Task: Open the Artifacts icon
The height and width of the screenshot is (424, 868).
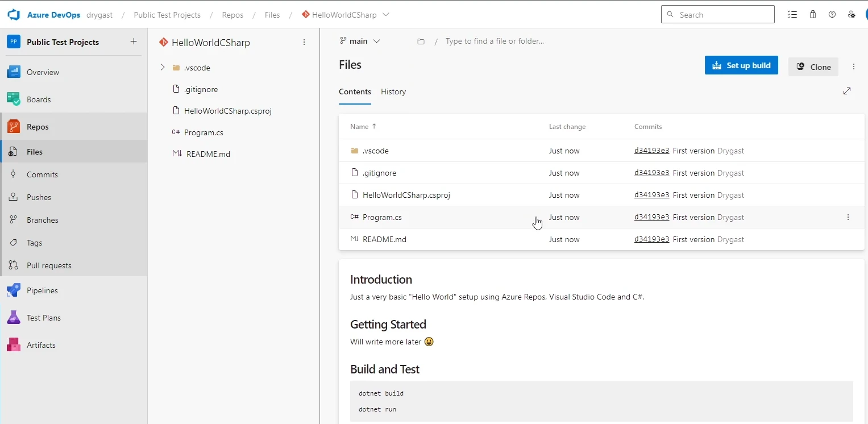Action: coord(14,345)
